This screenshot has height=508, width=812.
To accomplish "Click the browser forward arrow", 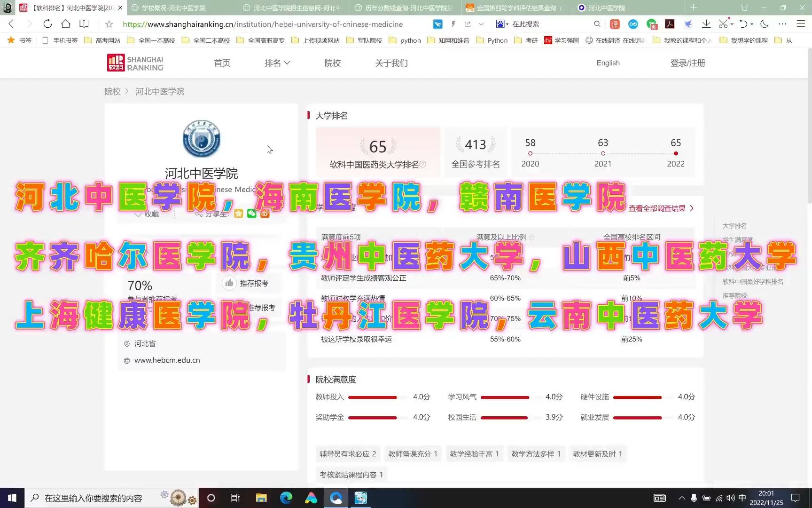I will point(29,24).
